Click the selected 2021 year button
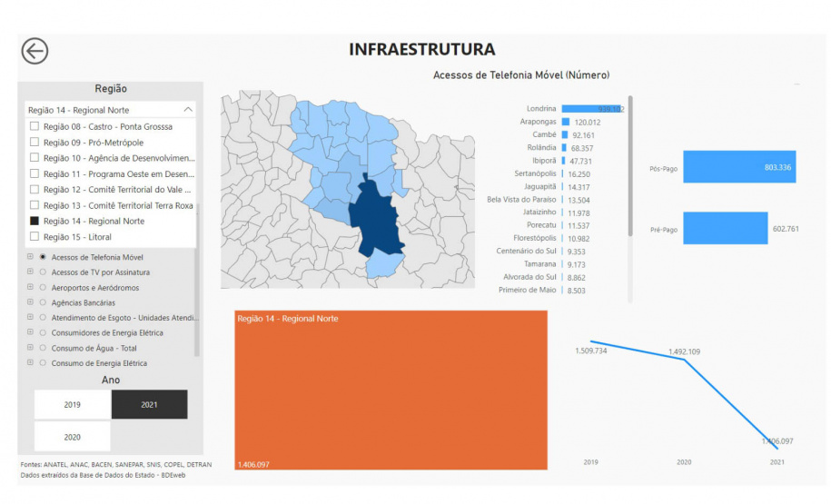The image size is (831, 504). coord(149,405)
